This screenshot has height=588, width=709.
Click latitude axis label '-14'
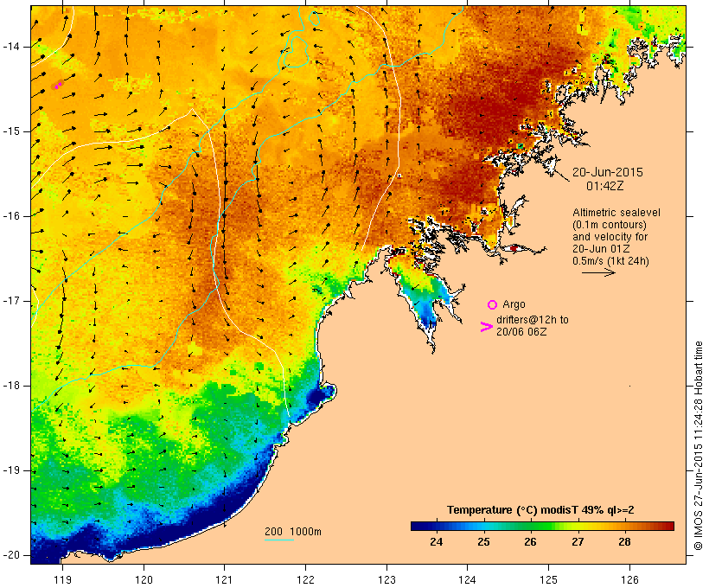[11, 47]
